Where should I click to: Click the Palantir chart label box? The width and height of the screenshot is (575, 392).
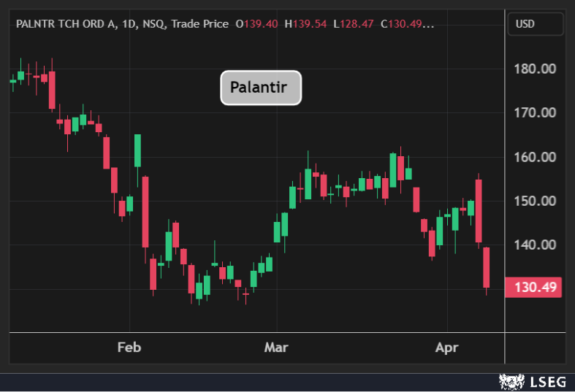(261, 88)
